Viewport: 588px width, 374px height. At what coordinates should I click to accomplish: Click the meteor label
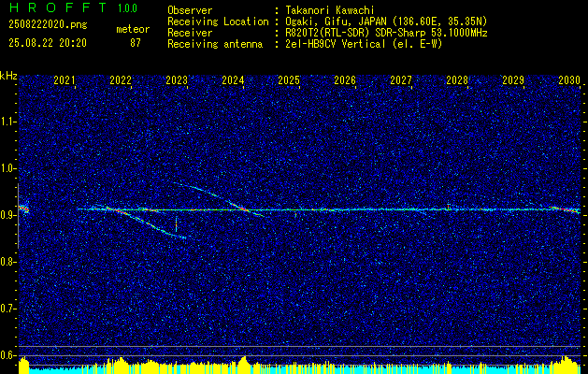[133, 29]
